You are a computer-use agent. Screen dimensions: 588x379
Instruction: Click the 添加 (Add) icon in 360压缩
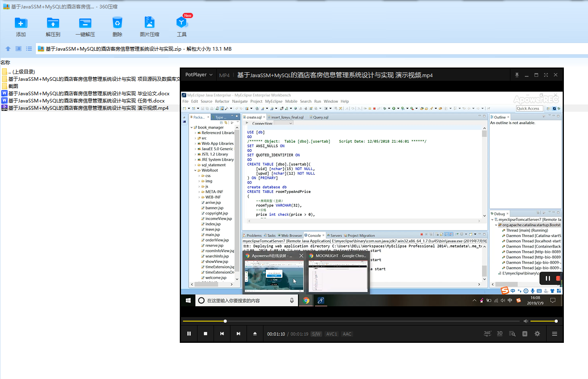(21, 23)
